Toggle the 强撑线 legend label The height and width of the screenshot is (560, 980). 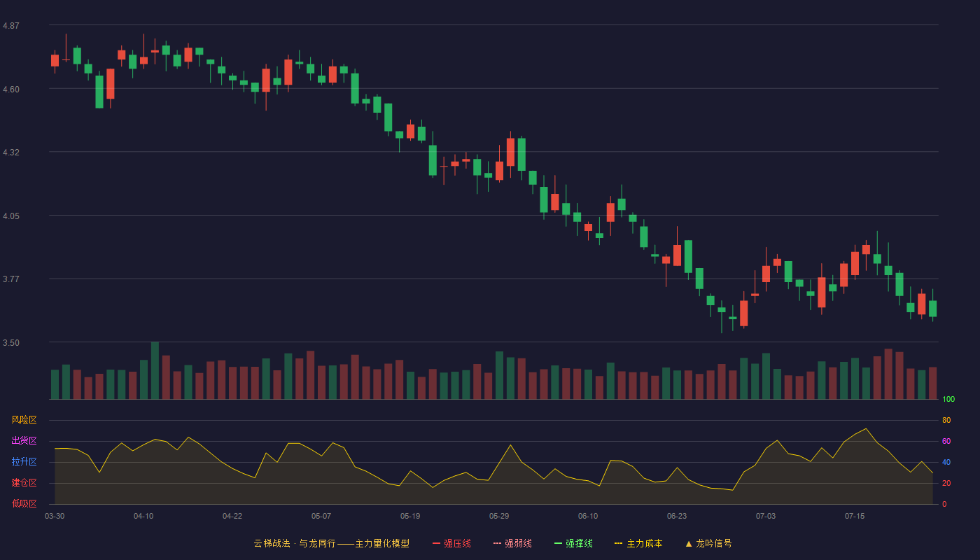click(x=579, y=543)
